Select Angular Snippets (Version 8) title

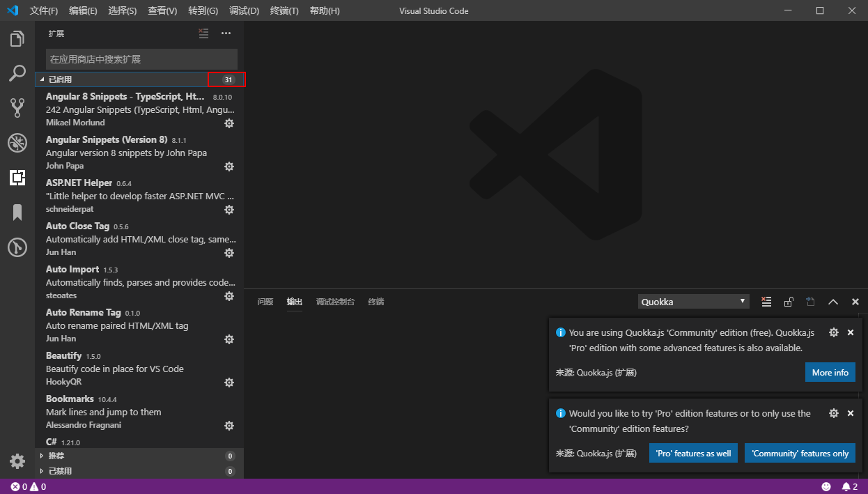107,139
